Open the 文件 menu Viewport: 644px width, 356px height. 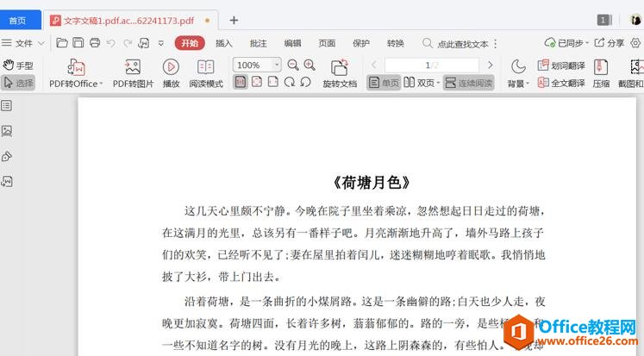click(18, 43)
